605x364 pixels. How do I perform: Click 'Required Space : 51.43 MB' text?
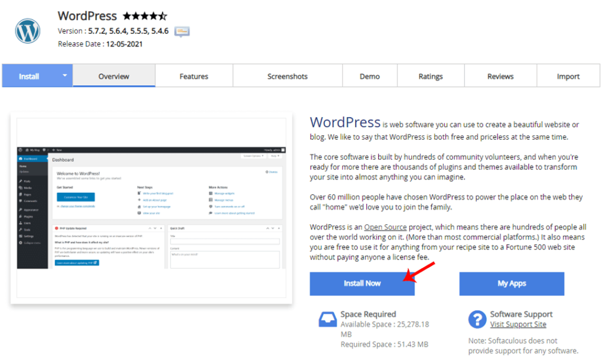(384, 344)
